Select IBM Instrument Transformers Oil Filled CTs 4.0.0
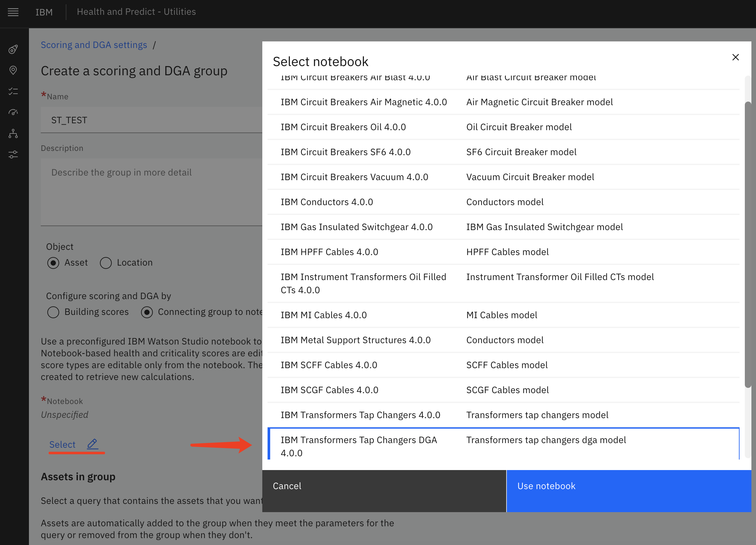The height and width of the screenshot is (545, 756). pos(503,283)
